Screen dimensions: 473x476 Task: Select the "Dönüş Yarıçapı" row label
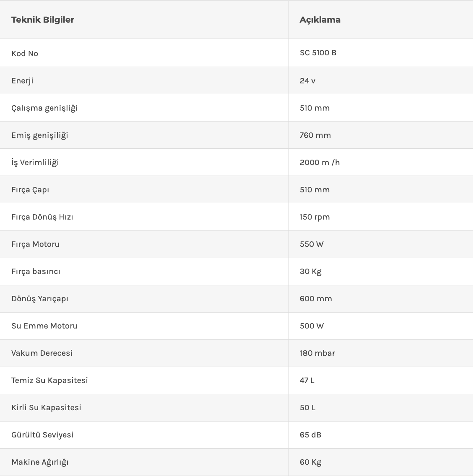click(40, 299)
